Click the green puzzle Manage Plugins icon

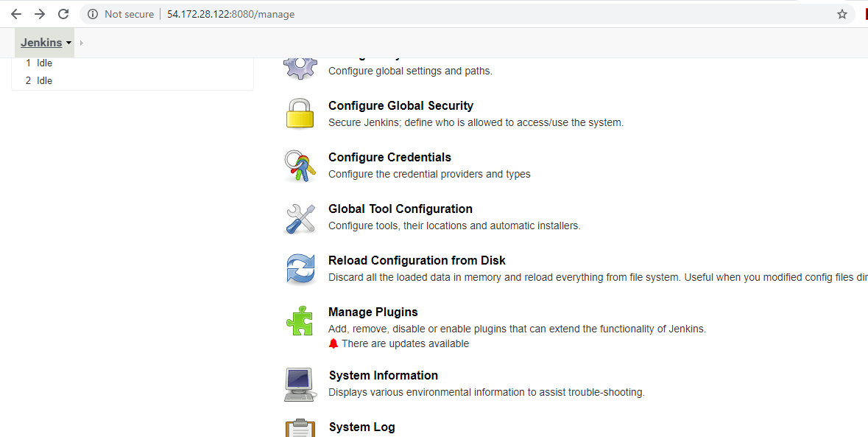point(300,321)
